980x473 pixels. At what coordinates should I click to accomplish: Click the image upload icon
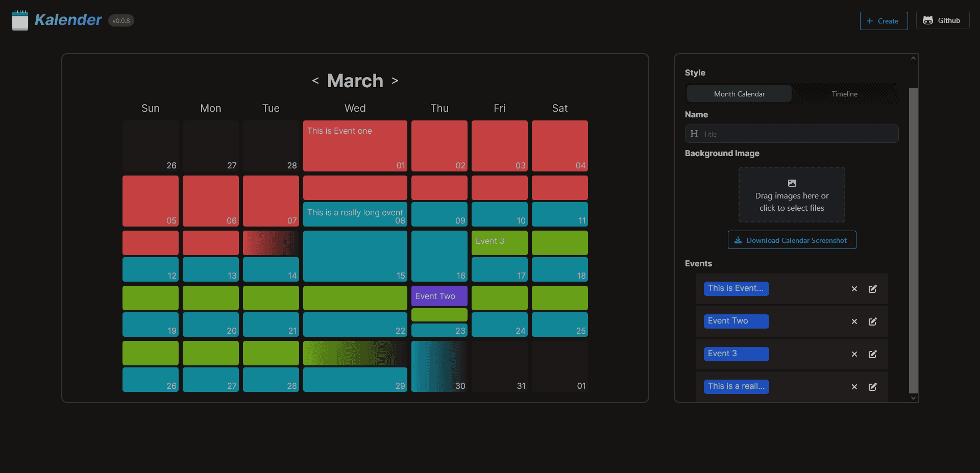[x=792, y=183]
